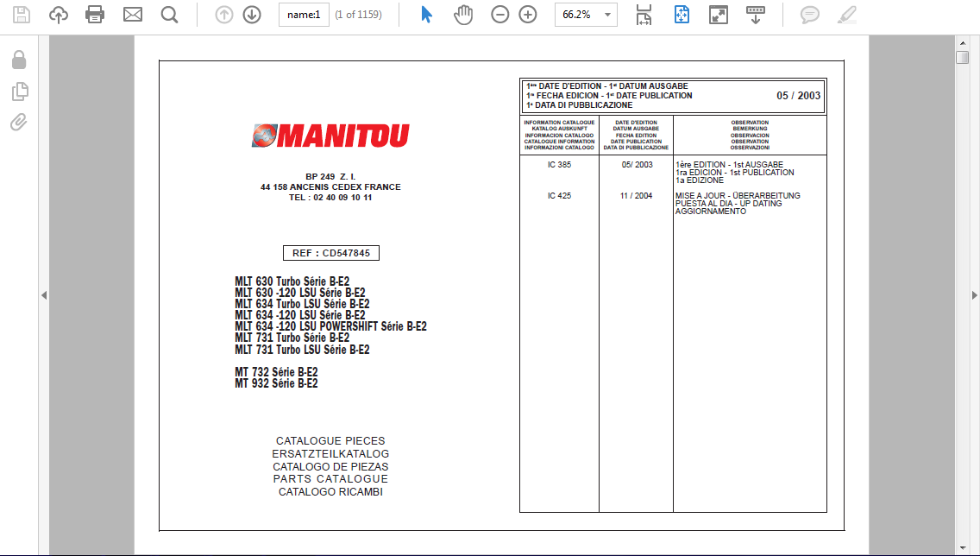The width and height of the screenshot is (980, 556).
Task: Open the zoom level dropdown arrow
Action: 607,15
